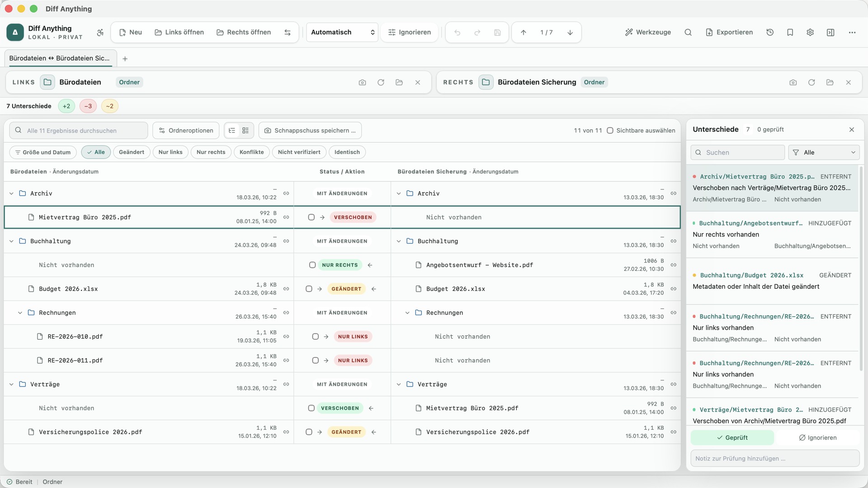Select the Konflikte filter tab
Image resolution: width=868 pixels, height=488 pixels.
252,152
